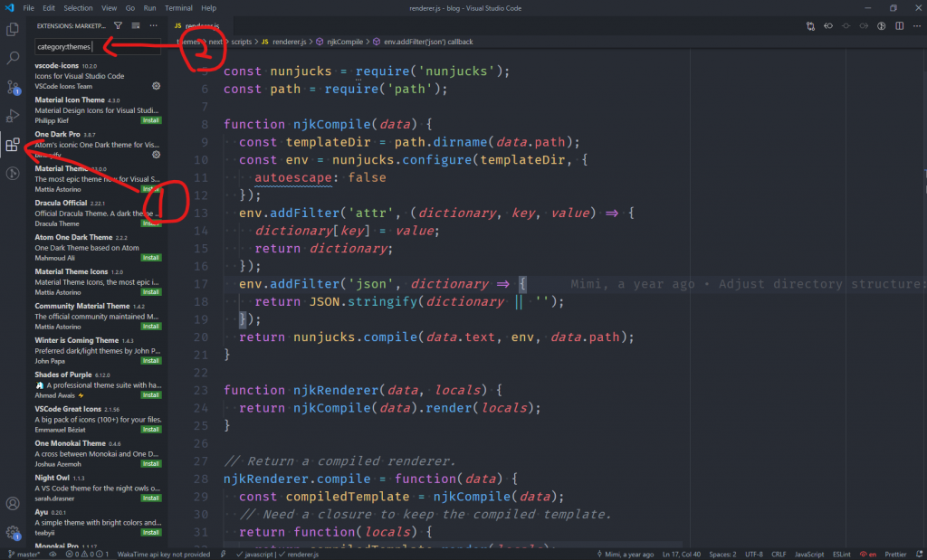
Task: Open the Manage gear in activity bar
Action: (13, 532)
